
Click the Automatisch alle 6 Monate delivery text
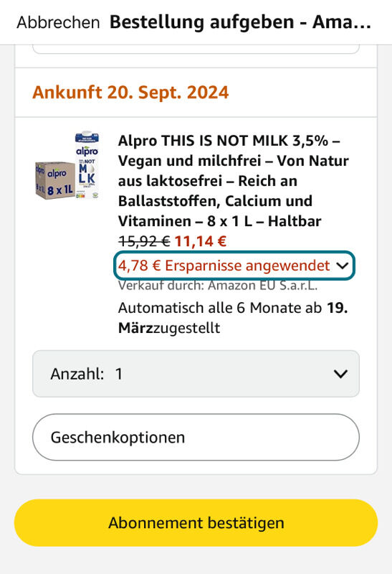coord(233,318)
